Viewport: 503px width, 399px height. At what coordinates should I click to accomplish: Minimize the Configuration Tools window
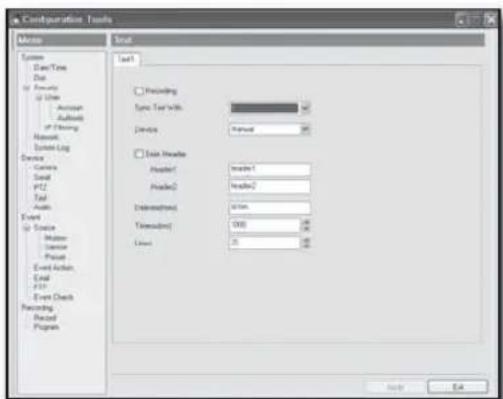[x=461, y=20]
